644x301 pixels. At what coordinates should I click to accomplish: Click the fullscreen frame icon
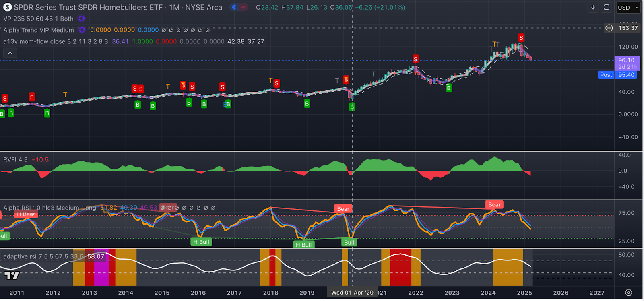point(607,7)
